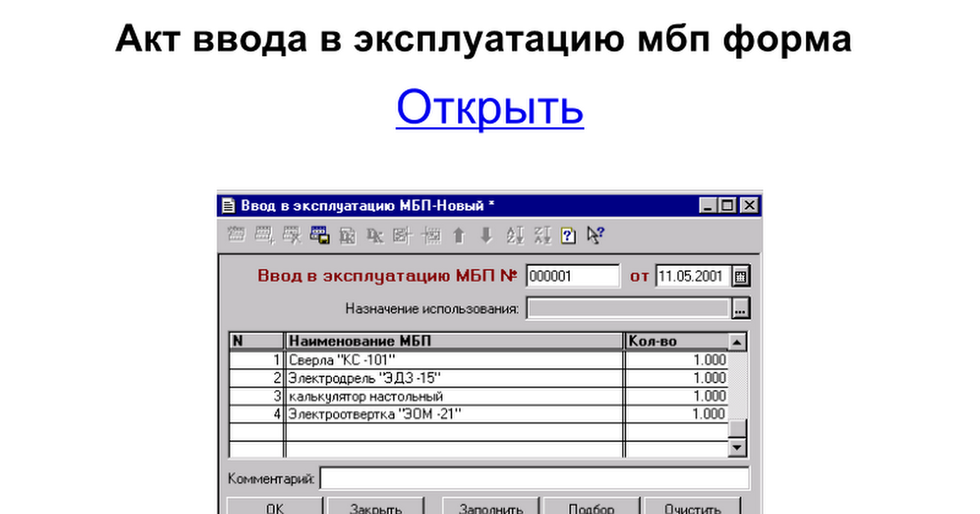This screenshot has width=980, height=514.
Task: Click the date field 11.05.2001
Action: [x=691, y=277]
